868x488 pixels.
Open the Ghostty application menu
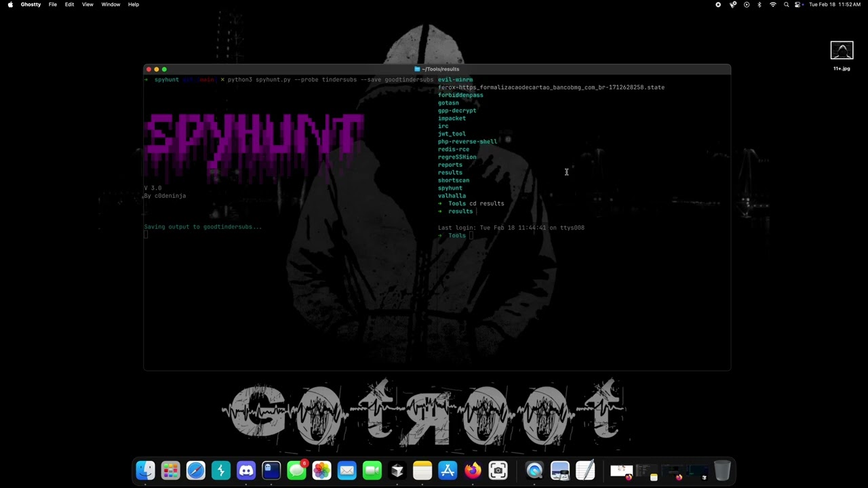point(31,5)
